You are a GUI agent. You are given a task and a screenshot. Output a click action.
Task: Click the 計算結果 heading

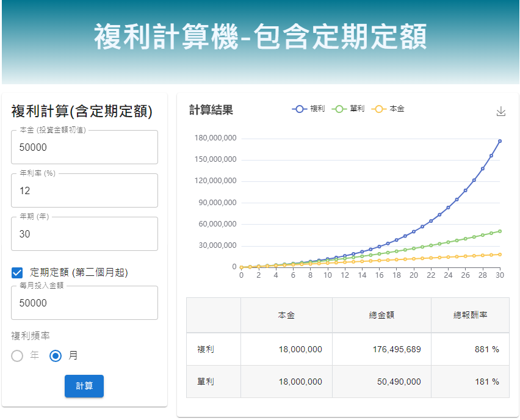(x=211, y=110)
